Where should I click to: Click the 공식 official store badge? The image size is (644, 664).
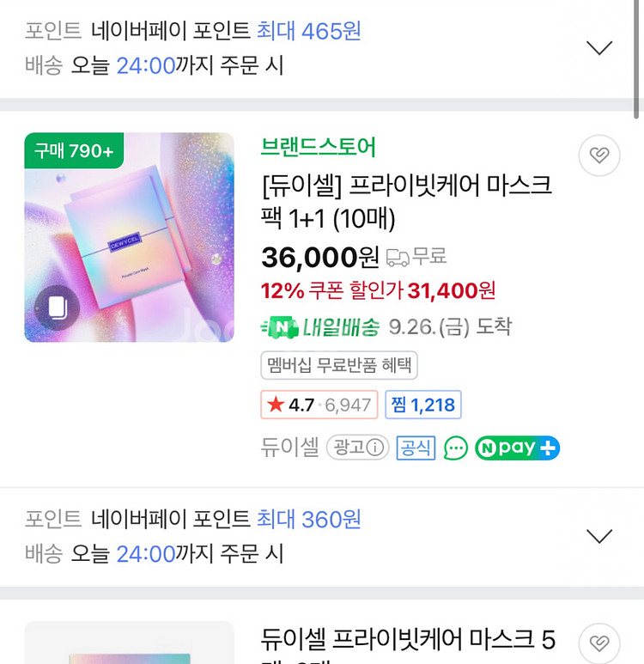416,448
